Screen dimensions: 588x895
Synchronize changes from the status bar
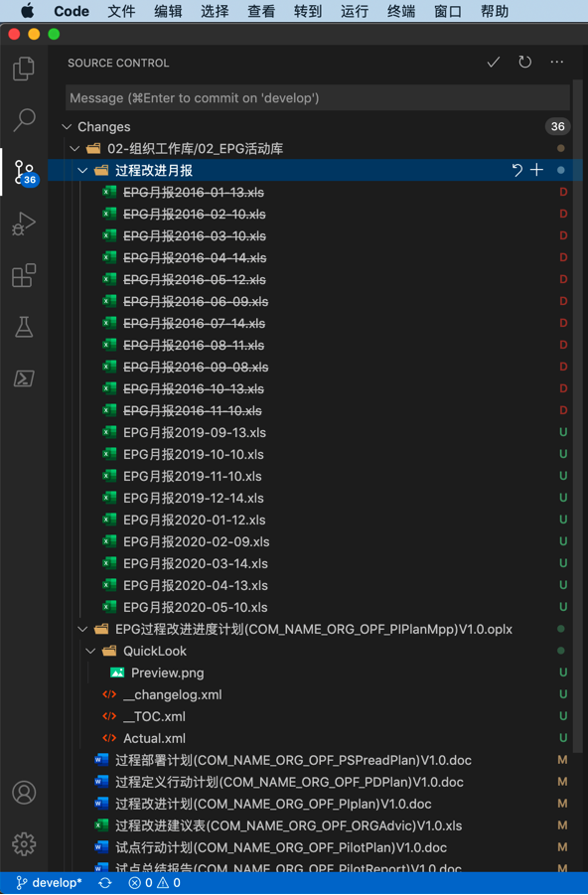pos(105,883)
